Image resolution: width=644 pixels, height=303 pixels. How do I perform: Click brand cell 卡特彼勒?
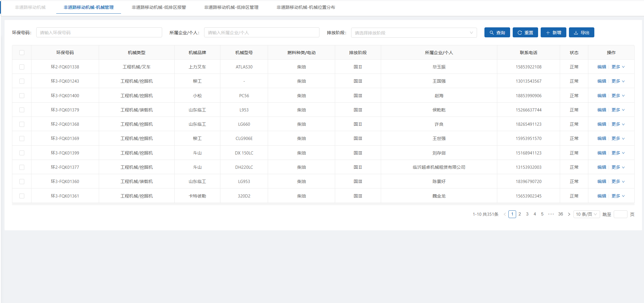point(197,196)
